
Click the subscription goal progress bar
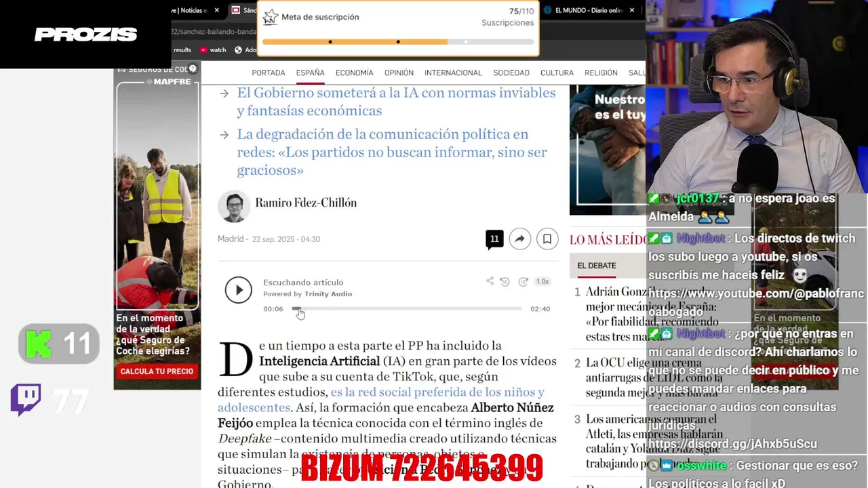[x=398, y=42]
